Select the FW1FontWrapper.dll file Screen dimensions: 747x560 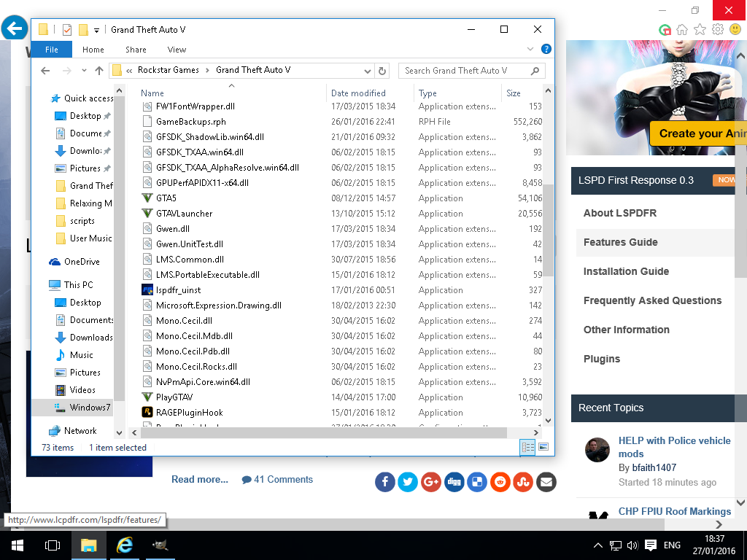196,106
